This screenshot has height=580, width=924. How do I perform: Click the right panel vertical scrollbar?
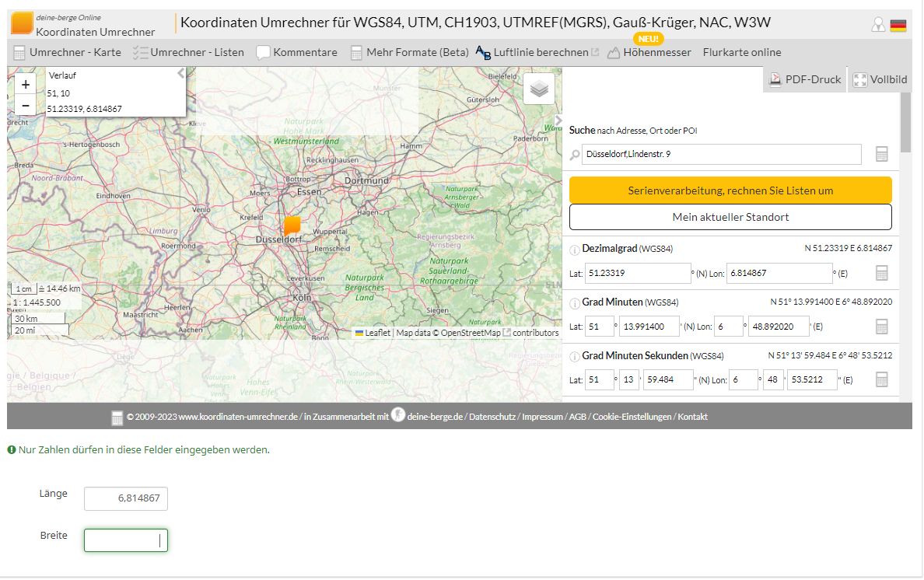905,124
